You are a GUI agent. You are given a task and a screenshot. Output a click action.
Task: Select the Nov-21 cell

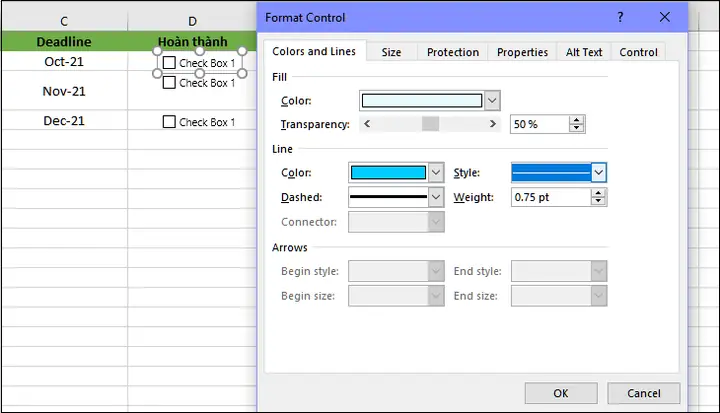pos(64,91)
